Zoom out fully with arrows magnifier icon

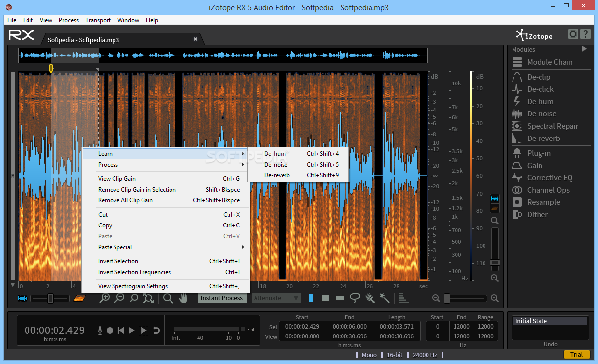[x=148, y=298]
